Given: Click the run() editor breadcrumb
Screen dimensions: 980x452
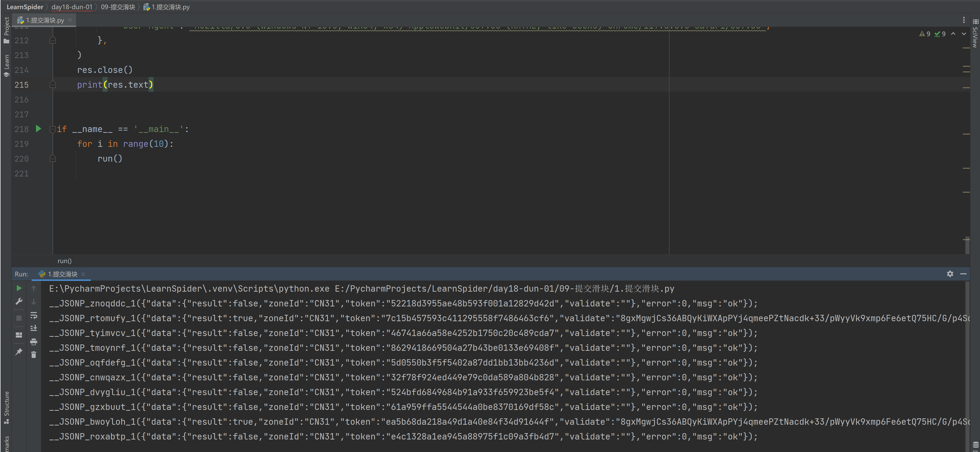Looking at the screenshot, I should pyautogui.click(x=64, y=261).
